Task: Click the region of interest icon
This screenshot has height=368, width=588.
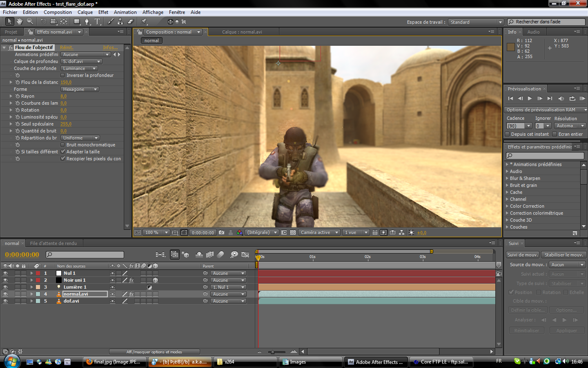Action: tap(284, 232)
